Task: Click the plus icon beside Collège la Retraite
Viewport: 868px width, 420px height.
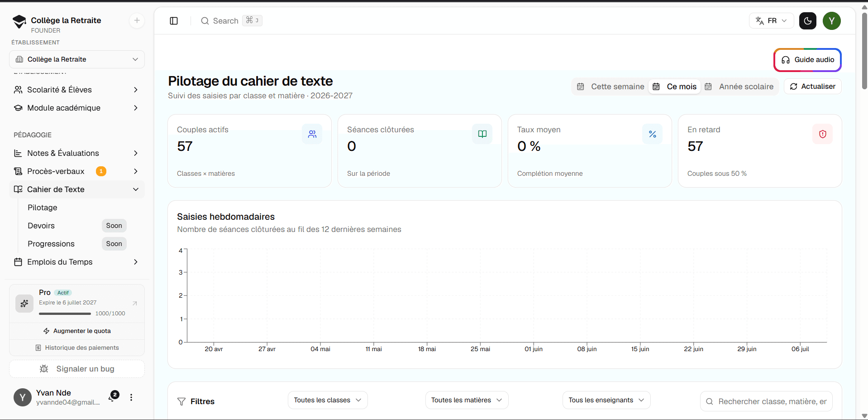Action: [137, 20]
